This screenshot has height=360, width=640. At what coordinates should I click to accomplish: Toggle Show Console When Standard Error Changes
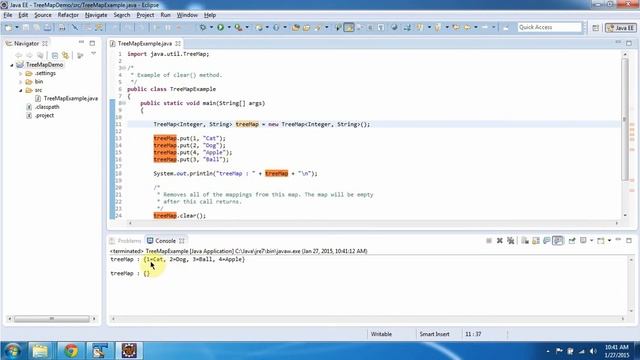558,241
